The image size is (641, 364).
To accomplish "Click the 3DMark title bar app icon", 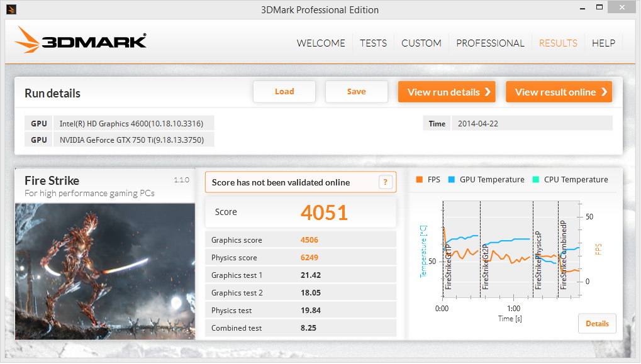I will click(11, 9).
